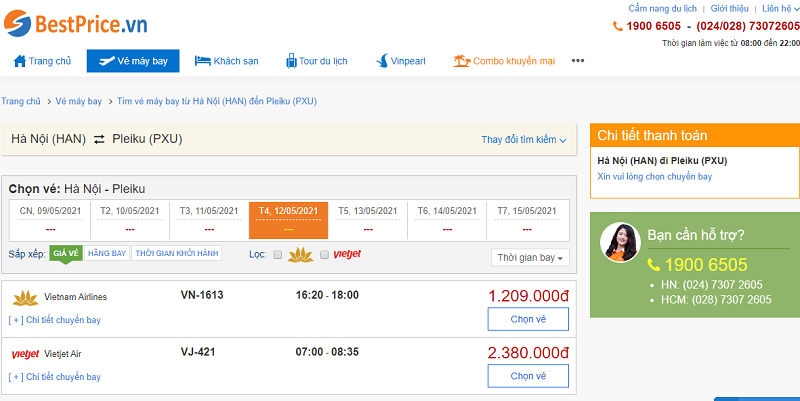Click breadcrumb Tìm vé máy bay từ Hà Nội đến Pleiku
The height and width of the screenshot is (401, 800).
217,101
